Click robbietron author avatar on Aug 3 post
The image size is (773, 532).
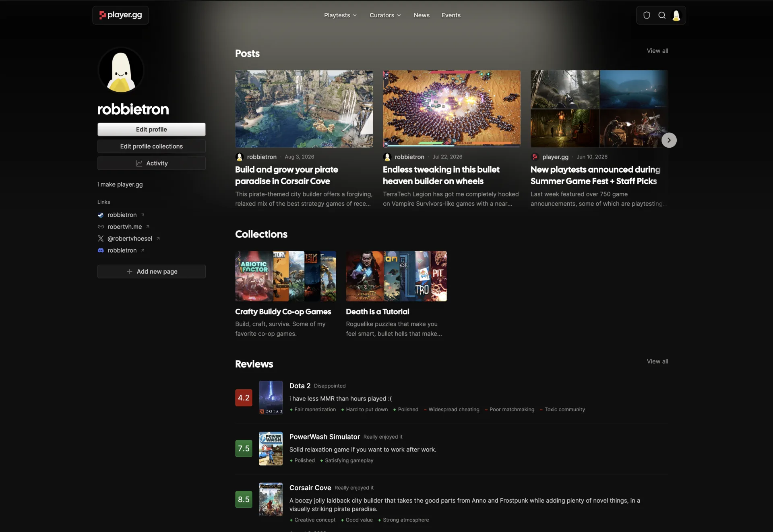[x=240, y=157]
